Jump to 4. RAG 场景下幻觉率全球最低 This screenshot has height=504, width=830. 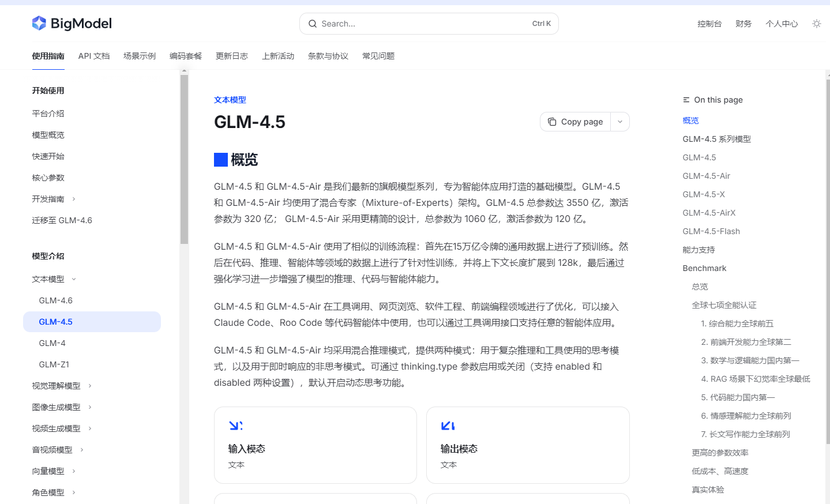[756, 379]
